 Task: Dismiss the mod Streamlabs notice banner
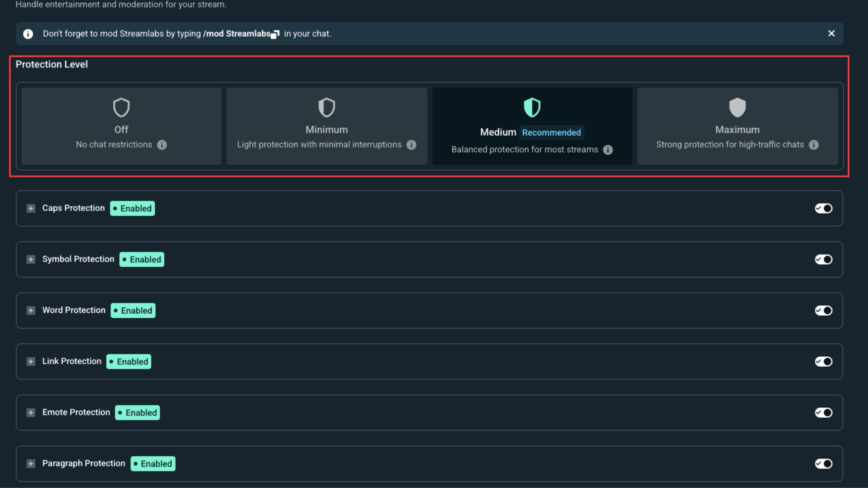tap(831, 34)
